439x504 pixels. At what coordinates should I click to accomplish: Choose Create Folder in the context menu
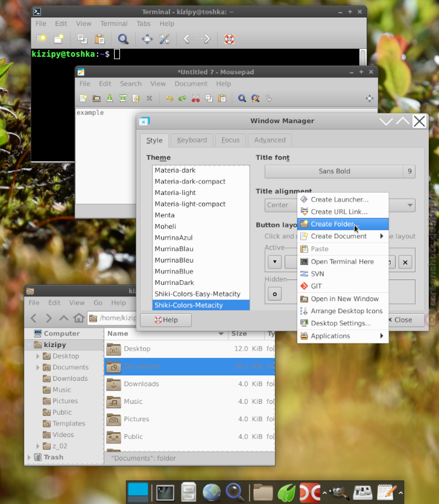coord(343,224)
